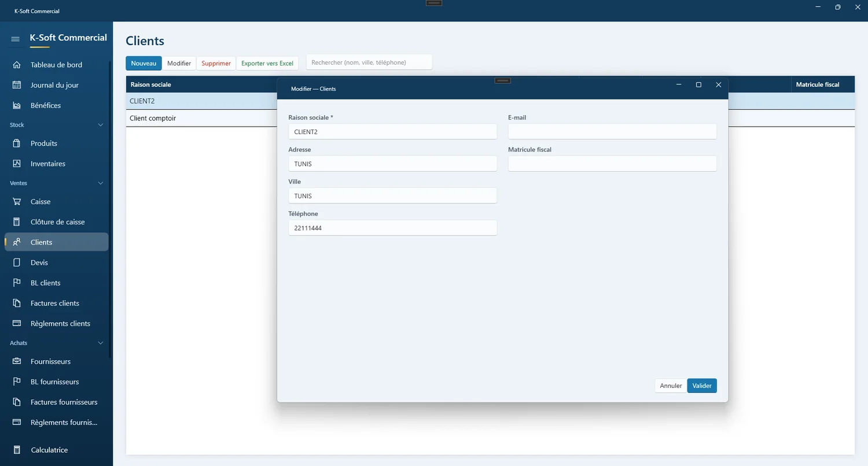
Task: Click the Adresse input field
Action: (x=393, y=164)
